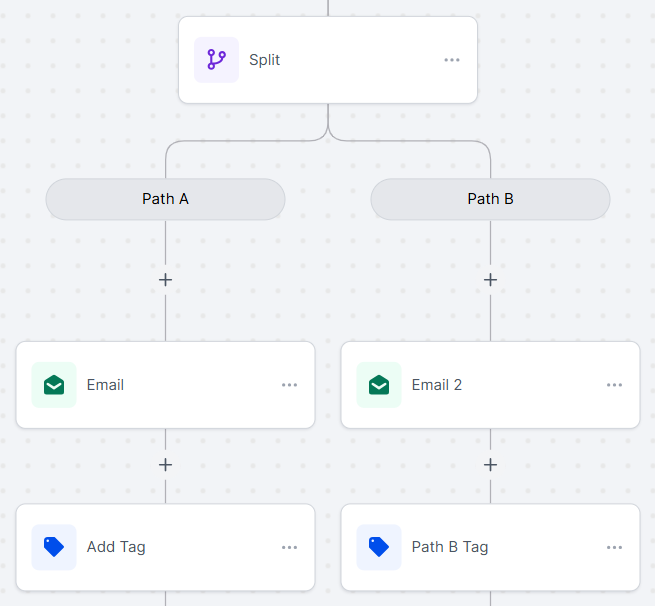
Task: Click the Path B Tag icon
Action: pyautogui.click(x=379, y=547)
